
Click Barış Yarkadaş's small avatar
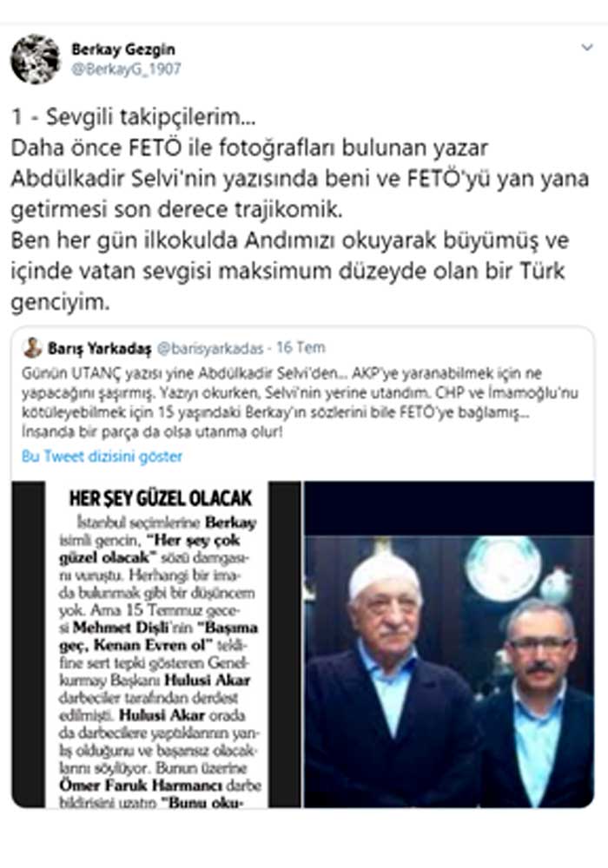point(33,348)
